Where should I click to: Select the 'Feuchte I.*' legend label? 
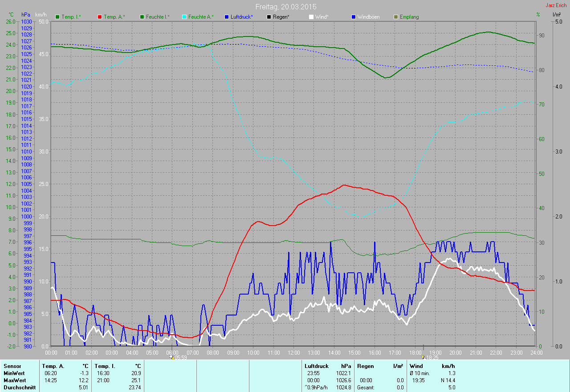(x=158, y=17)
